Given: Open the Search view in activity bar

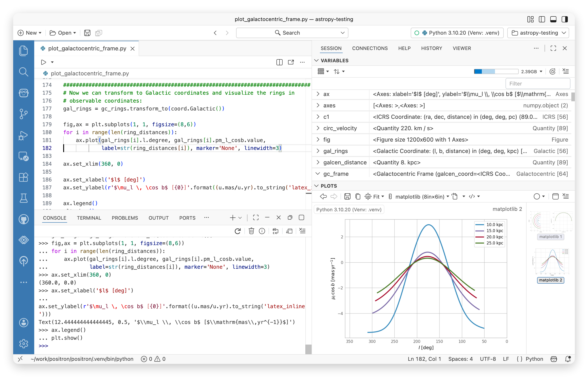Looking at the screenshot, I should click(x=23, y=72).
